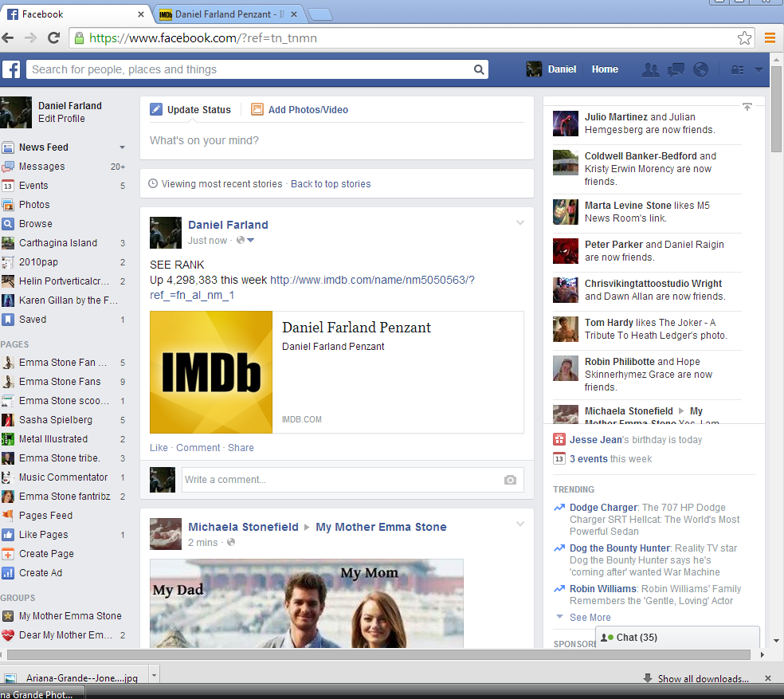Image resolution: width=784 pixels, height=699 pixels.
Task: Click the Like Pages thumbs-up icon
Action: (x=7, y=534)
